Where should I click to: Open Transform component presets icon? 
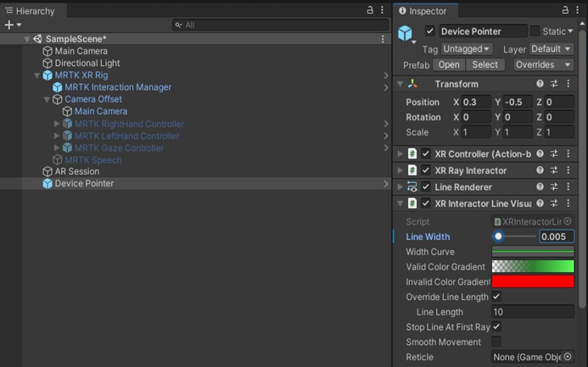554,84
